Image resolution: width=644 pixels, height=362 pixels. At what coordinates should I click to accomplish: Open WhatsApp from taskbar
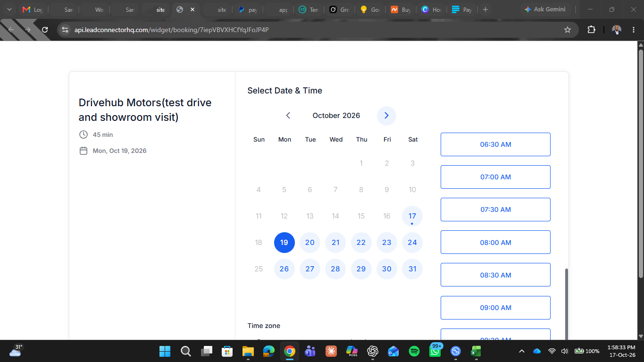coord(435,351)
